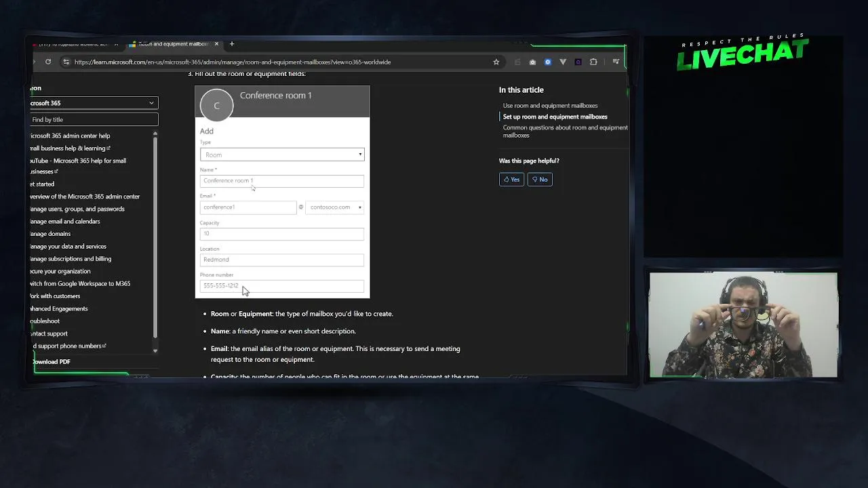The width and height of the screenshot is (868, 488).
Task: Click the V-shaped extension icon
Action: coord(563,62)
